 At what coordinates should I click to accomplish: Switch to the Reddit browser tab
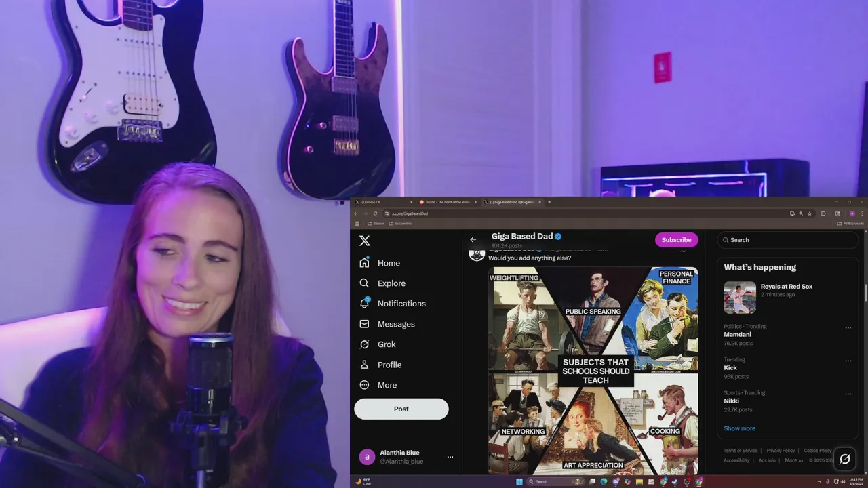coord(448,202)
